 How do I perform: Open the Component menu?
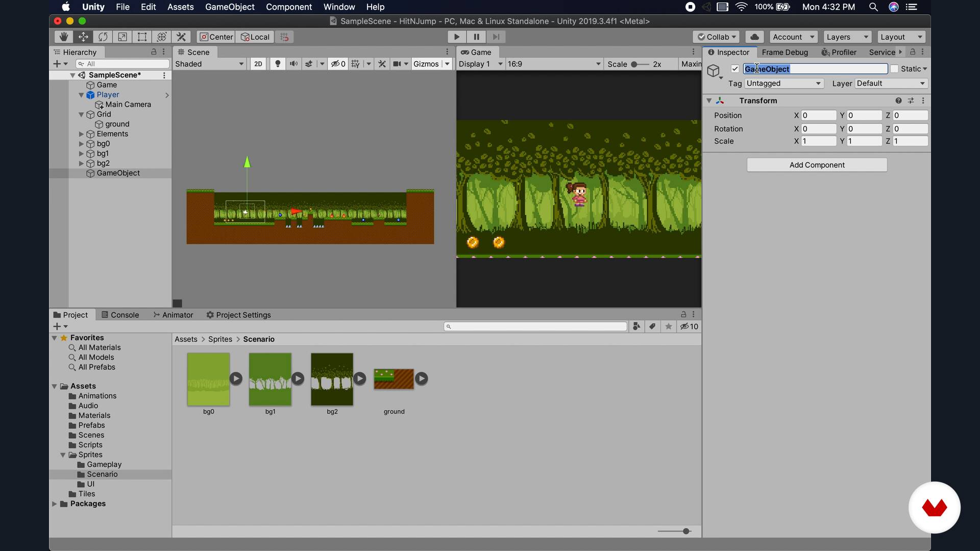pyautogui.click(x=289, y=7)
